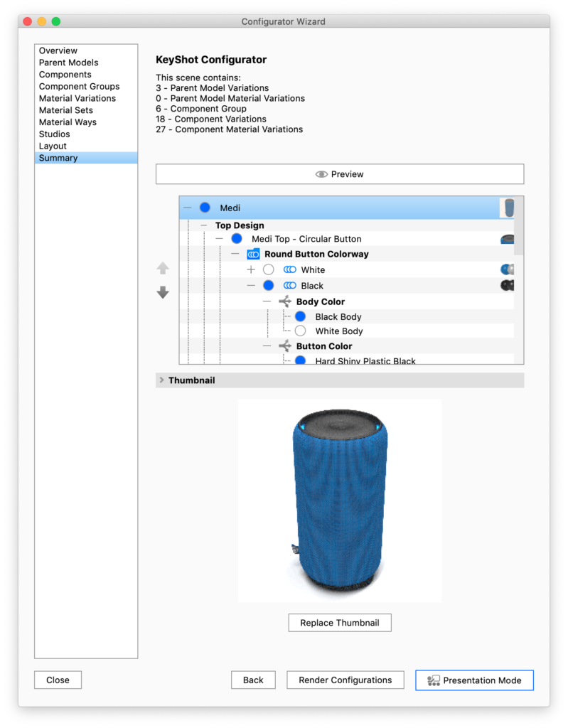Expand the White colorway tree node
Viewport: 568px width, 728px height.
coord(250,270)
